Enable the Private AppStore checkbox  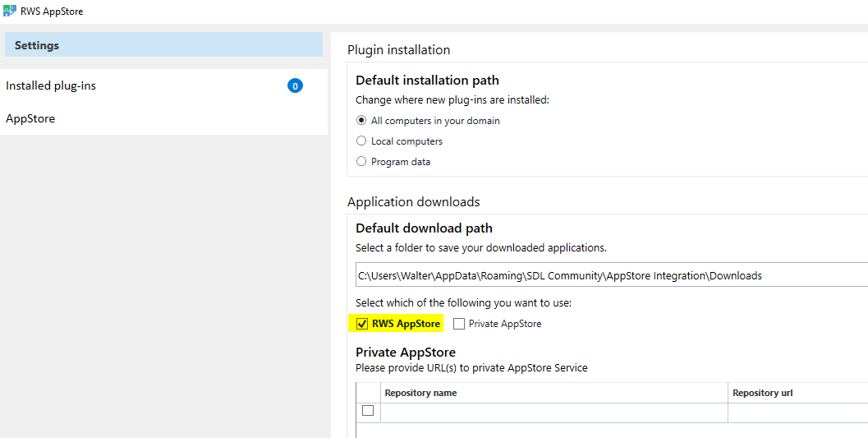[459, 324]
